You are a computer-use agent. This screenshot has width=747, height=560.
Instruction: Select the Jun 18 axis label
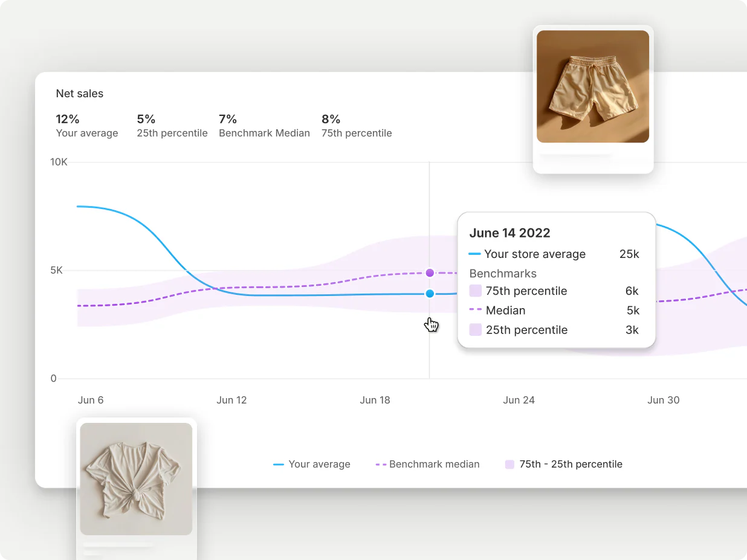pos(375,400)
